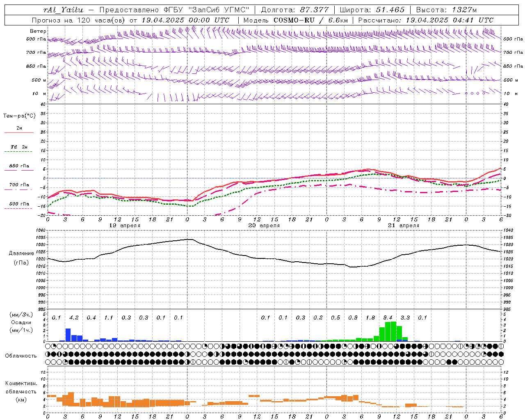Click the Долгота: 87.377 header field
525x420 pixels.
tap(294, 10)
